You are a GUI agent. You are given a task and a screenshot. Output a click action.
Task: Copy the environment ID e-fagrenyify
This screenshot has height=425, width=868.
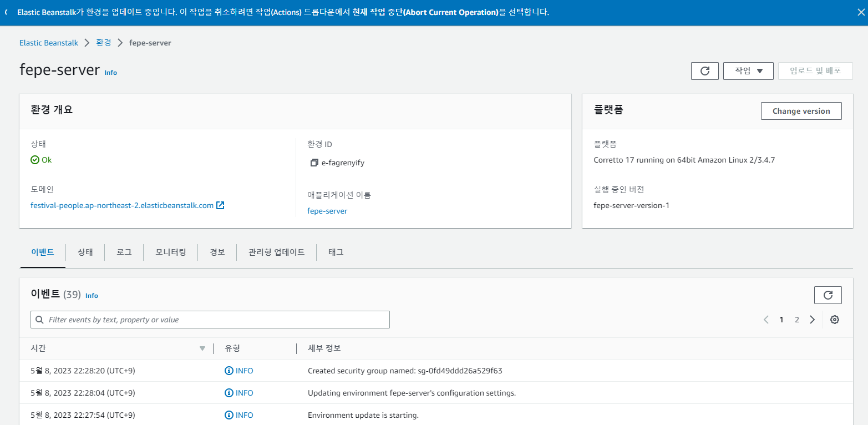(x=314, y=163)
